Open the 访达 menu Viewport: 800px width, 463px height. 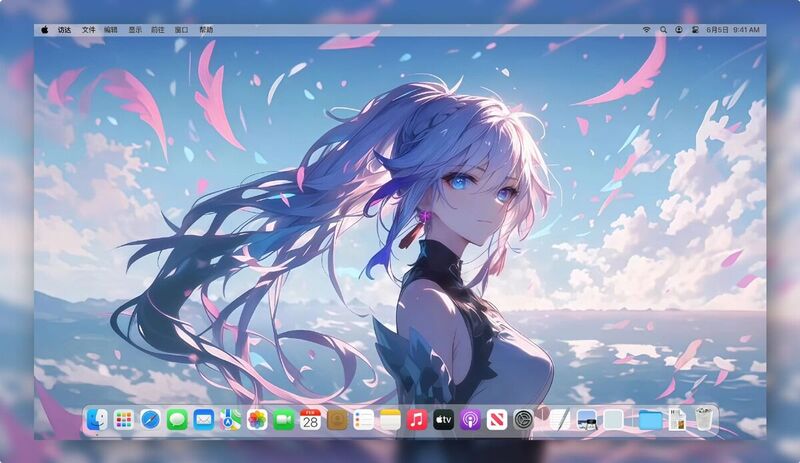(64, 30)
